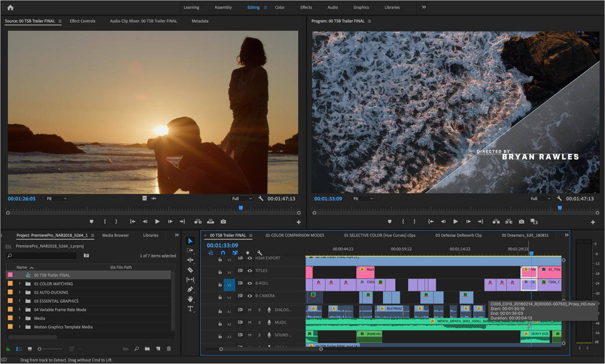605x364 pixels.
Task: Select the Pen tool
Action: (x=190, y=289)
